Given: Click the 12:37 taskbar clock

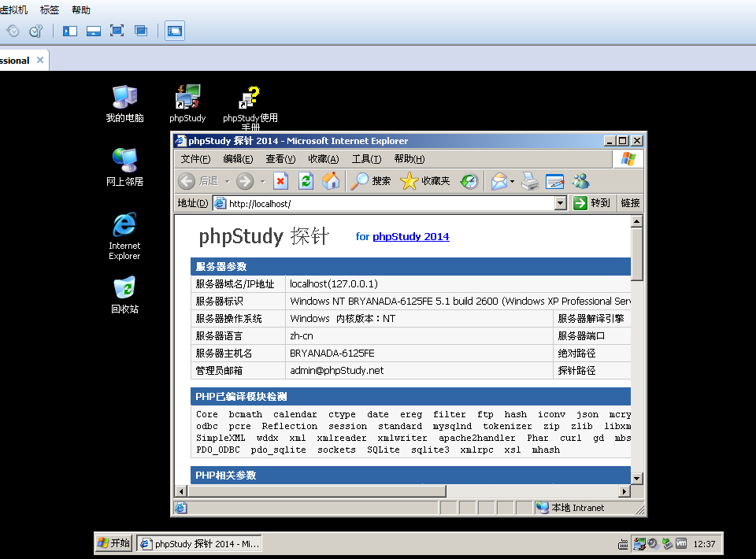Looking at the screenshot, I should pos(704,544).
